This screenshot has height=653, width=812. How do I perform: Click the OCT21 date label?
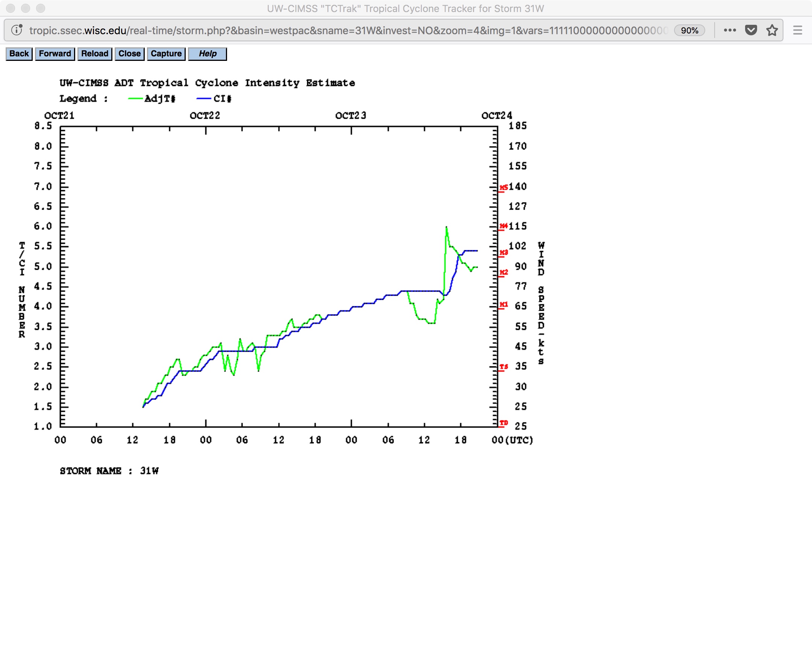pyautogui.click(x=59, y=116)
